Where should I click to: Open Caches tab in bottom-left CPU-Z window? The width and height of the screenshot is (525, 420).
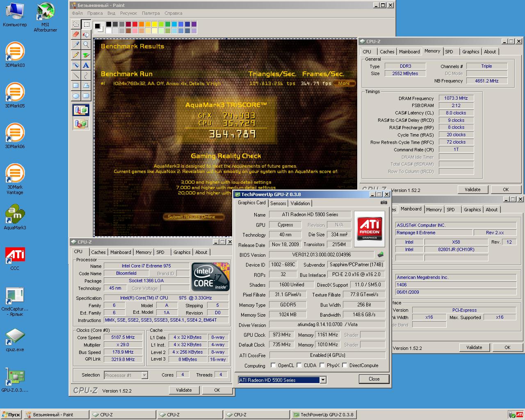[x=98, y=252]
